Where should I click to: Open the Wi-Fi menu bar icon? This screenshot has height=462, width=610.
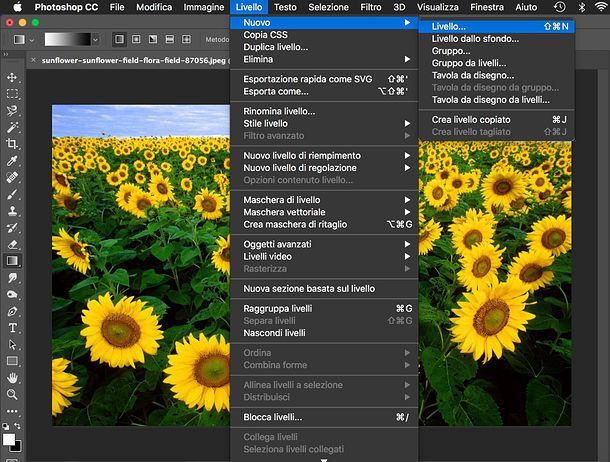601,7
